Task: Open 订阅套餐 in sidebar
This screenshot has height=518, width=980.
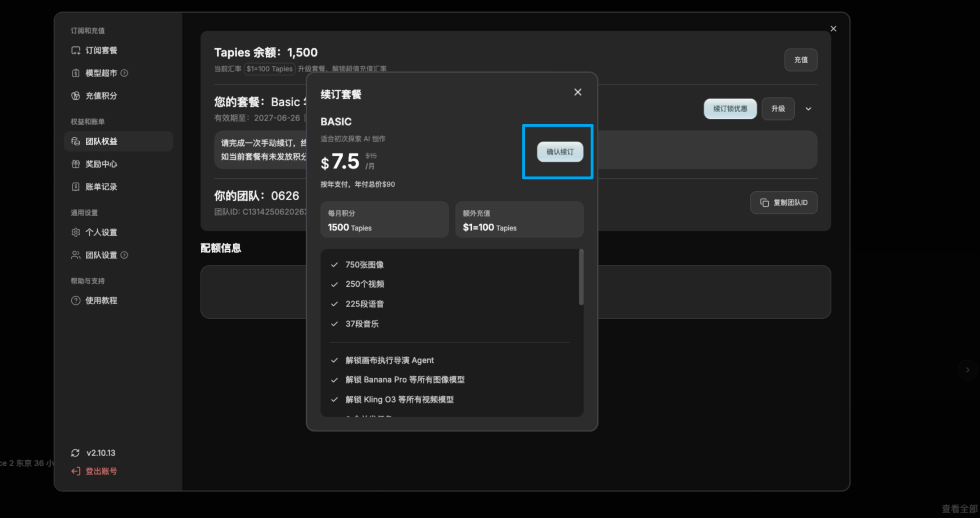Action: coord(119,50)
